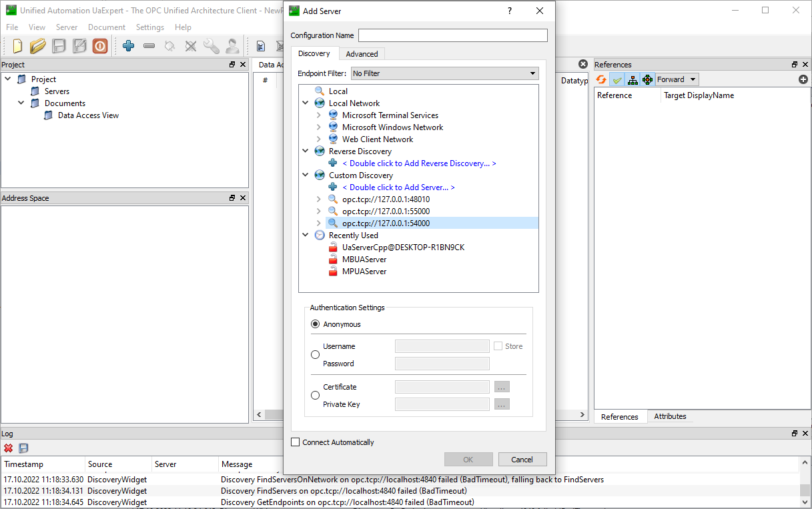Select the Discovery tab
This screenshot has width=812, height=509.
[x=314, y=53]
